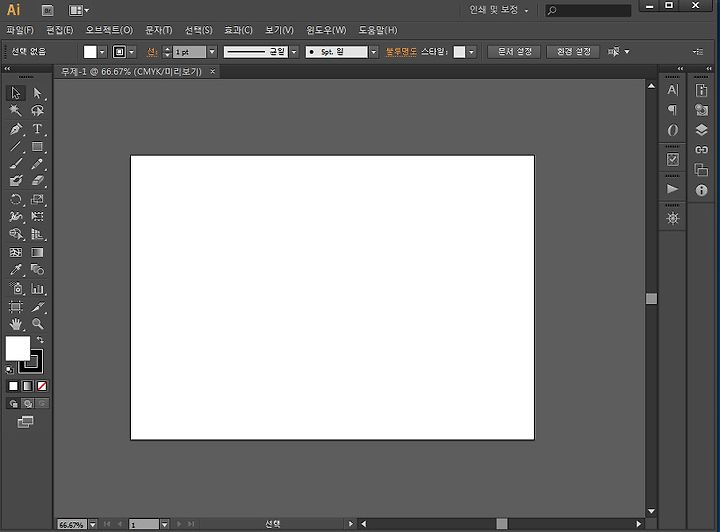Launch Adobe Bridge from the Br icon
Screen dimensions: 720x532
click(x=47, y=10)
